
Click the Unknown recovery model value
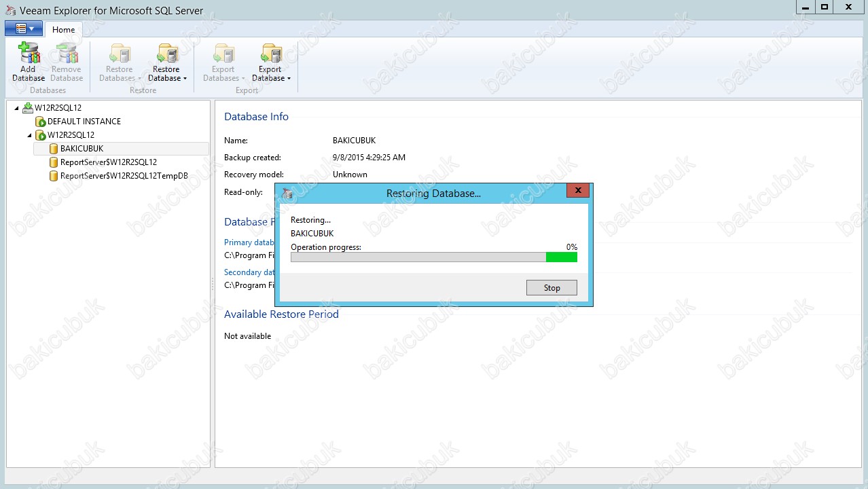(350, 175)
